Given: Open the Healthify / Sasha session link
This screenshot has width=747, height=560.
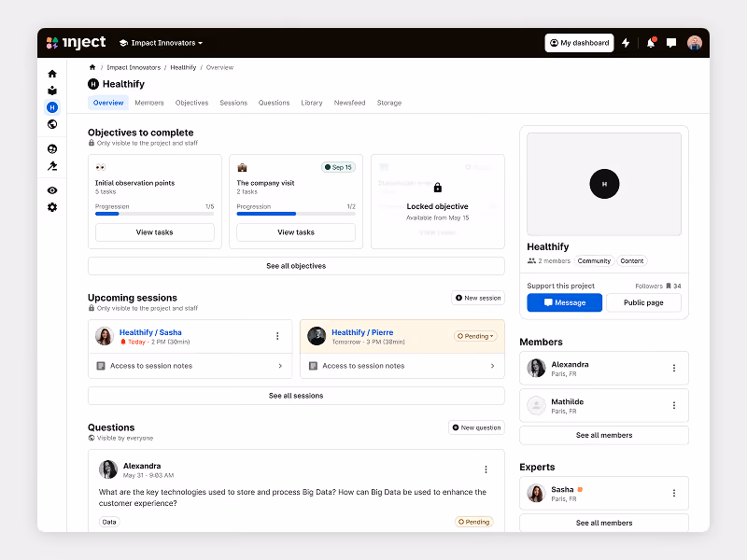Looking at the screenshot, I should (150, 332).
